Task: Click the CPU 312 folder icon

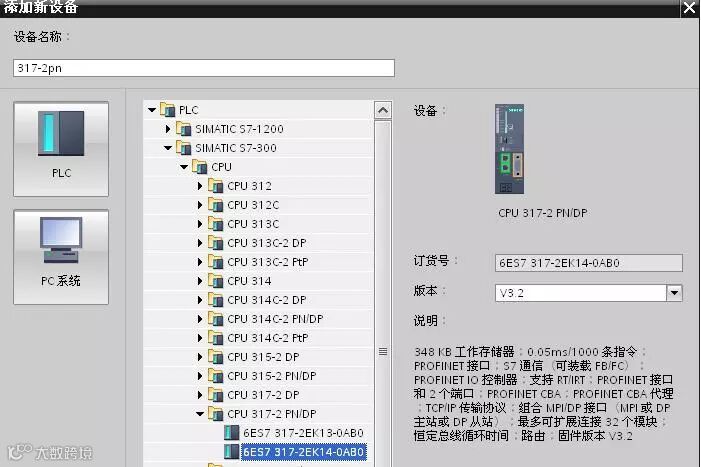Action: tap(216, 185)
